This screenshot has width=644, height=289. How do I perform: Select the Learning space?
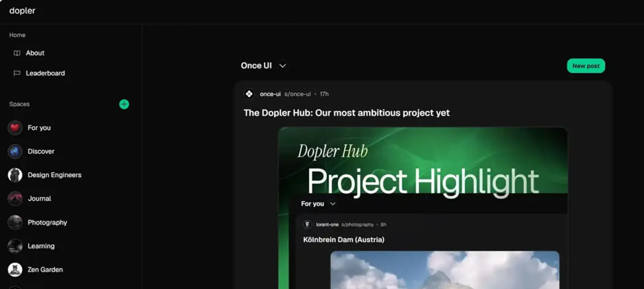coord(41,246)
